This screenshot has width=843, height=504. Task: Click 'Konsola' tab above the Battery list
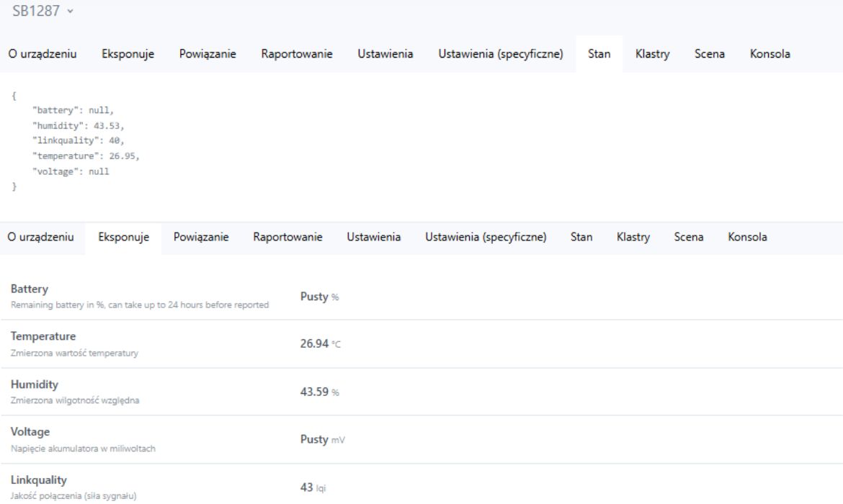click(x=748, y=237)
